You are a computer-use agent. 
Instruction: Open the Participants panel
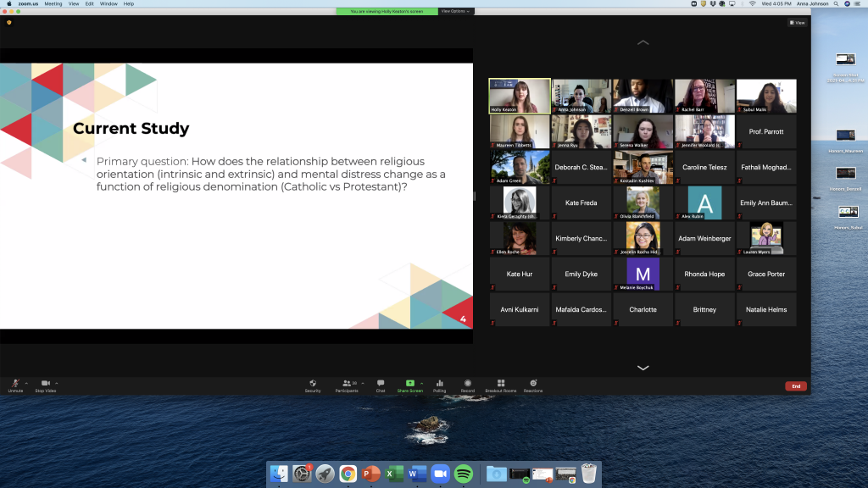click(346, 384)
